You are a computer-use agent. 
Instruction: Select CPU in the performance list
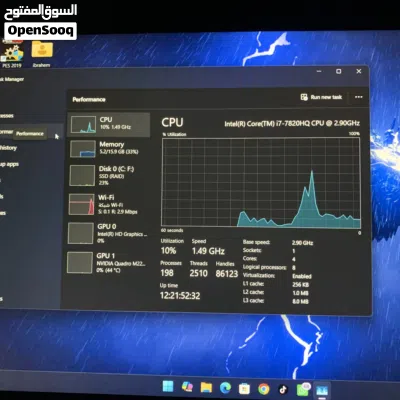pyautogui.click(x=109, y=124)
